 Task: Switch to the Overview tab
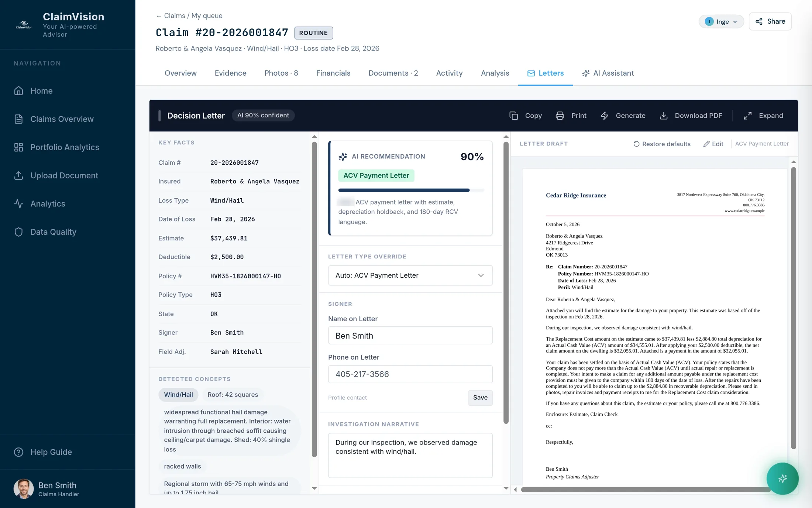pyautogui.click(x=180, y=73)
